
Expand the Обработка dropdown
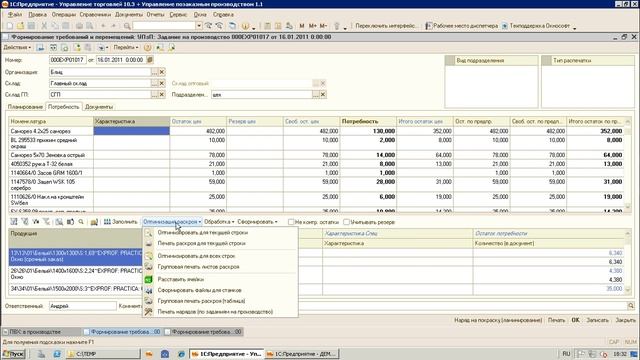coord(219,222)
